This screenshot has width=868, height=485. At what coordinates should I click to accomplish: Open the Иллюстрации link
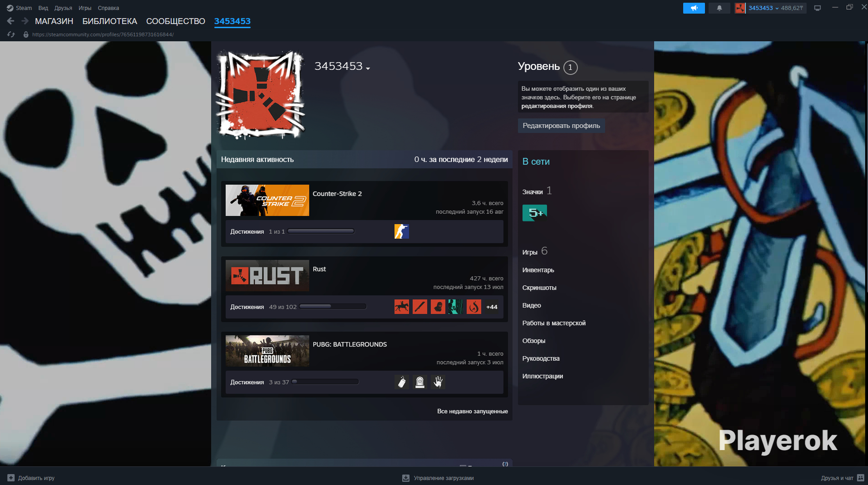tap(542, 376)
